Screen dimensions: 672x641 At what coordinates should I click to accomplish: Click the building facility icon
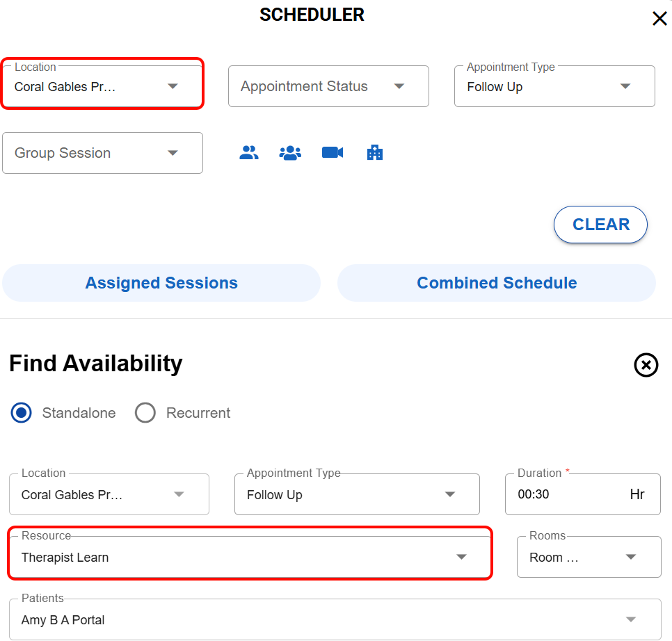point(375,153)
